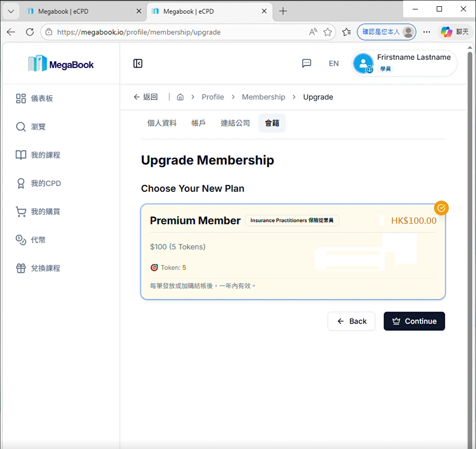Image resolution: width=476 pixels, height=449 pixels.
Task: Close the active Megabook | eCPD tab
Action: pyautogui.click(x=264, y=11)
